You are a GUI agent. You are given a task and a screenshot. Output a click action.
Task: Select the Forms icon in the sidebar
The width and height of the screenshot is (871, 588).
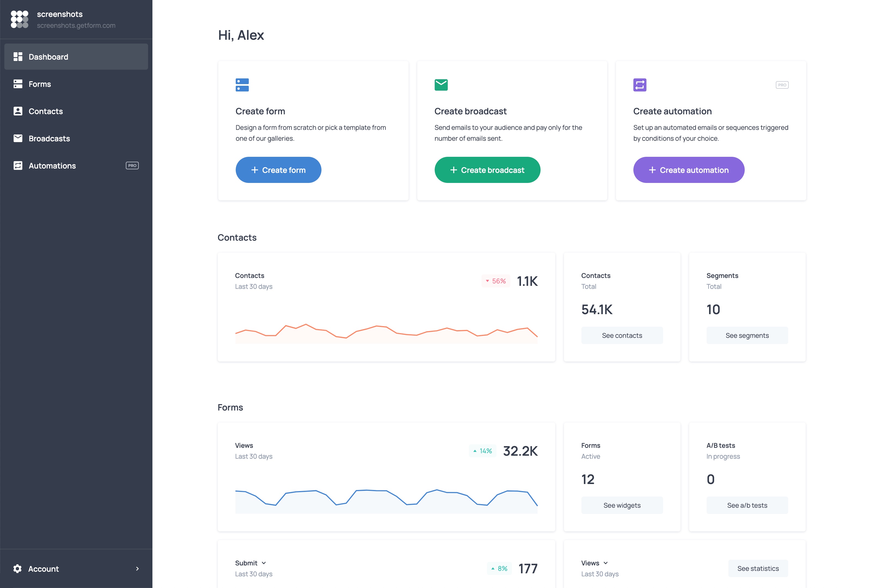(x=18, y=84)
